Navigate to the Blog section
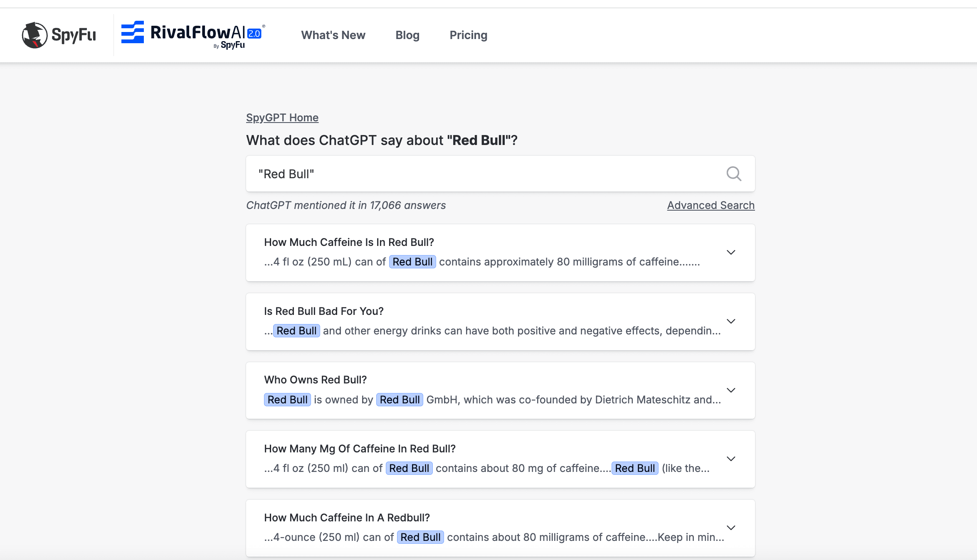Image resolution: width=977 pixels, height=560 pixels. point(407,35)
